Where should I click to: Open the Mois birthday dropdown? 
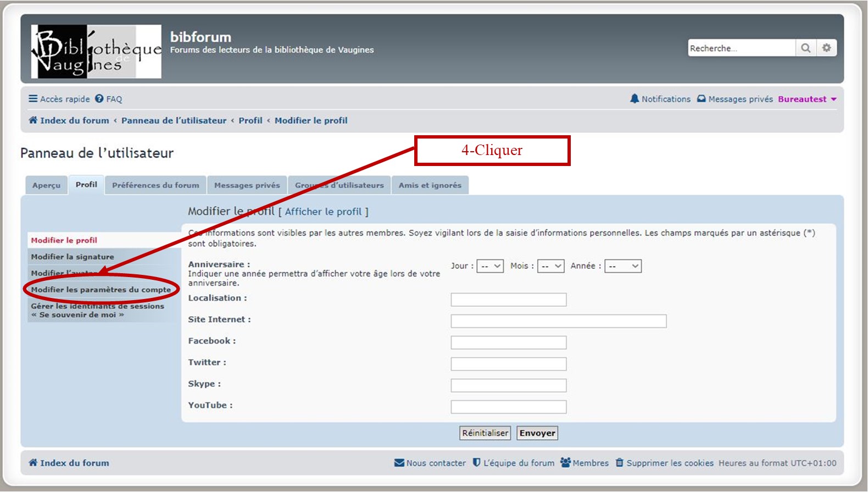550,266
